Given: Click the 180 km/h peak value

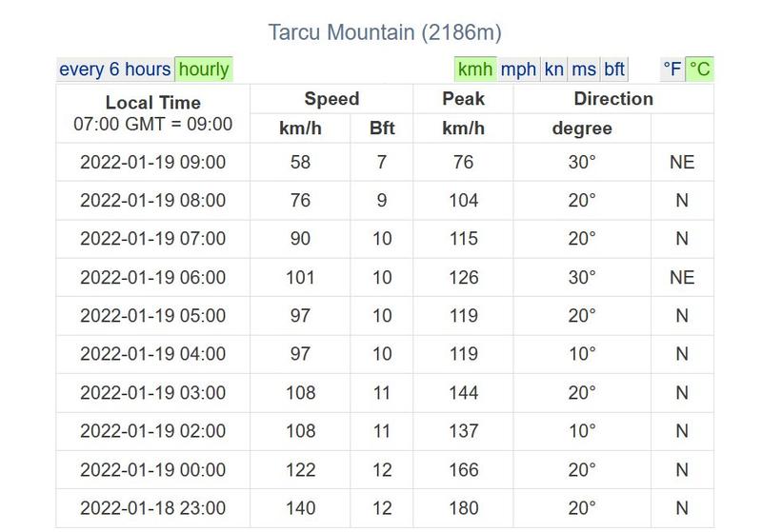Looking at the screenshot, I should click(463, 508).
